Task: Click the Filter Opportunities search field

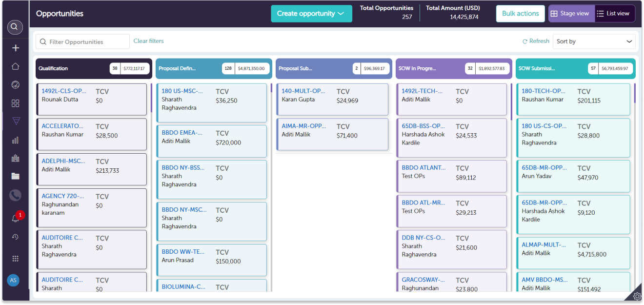Action: click(83, 42)
